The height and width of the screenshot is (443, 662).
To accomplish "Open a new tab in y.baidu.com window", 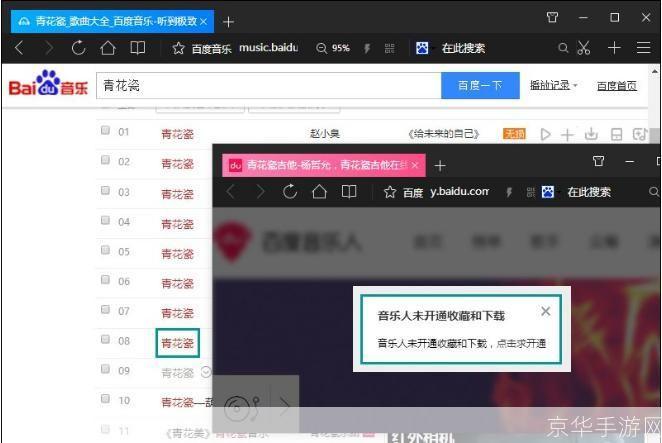I will pos(440,166).
